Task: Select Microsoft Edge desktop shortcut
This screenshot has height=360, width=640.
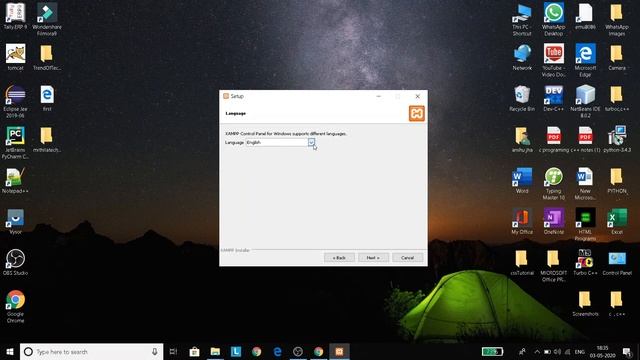Action: [585, 60]
